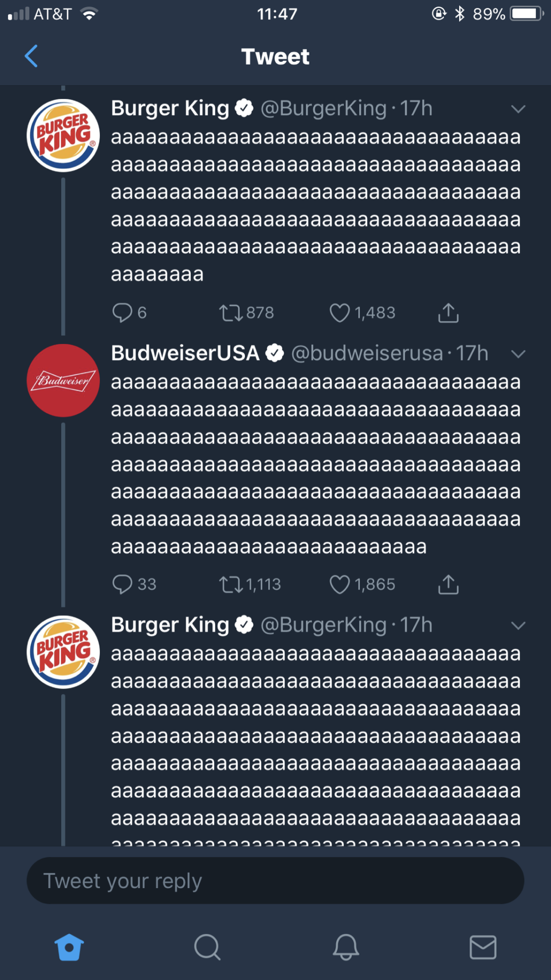Screen dimensions: 551x980
Task: Share the BudweiserUSA tweet
Action: click(448, 584)
